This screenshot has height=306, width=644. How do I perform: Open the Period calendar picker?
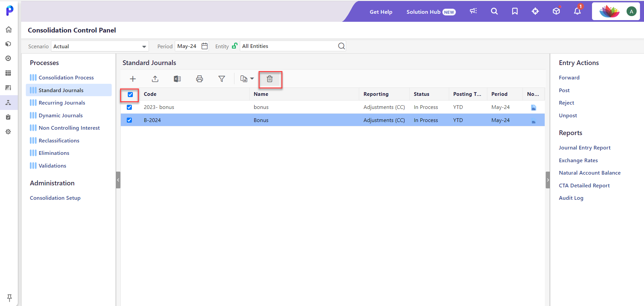(x=205, y=46)
